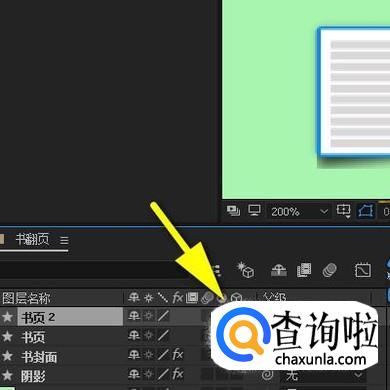
Task: Click the hide shy layers timeline button
Action: pyautogui.click(x=279, y=270)
